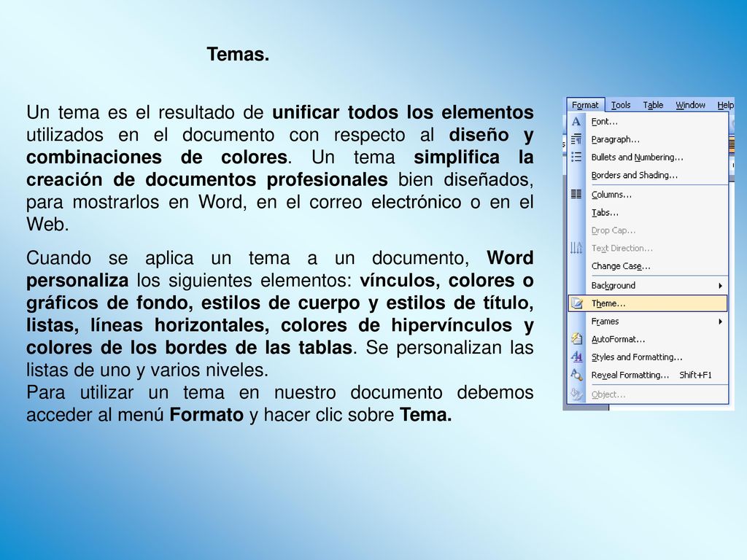Open the Help menu
Viewport: 747px width, 560px height.
coord(725,105)
